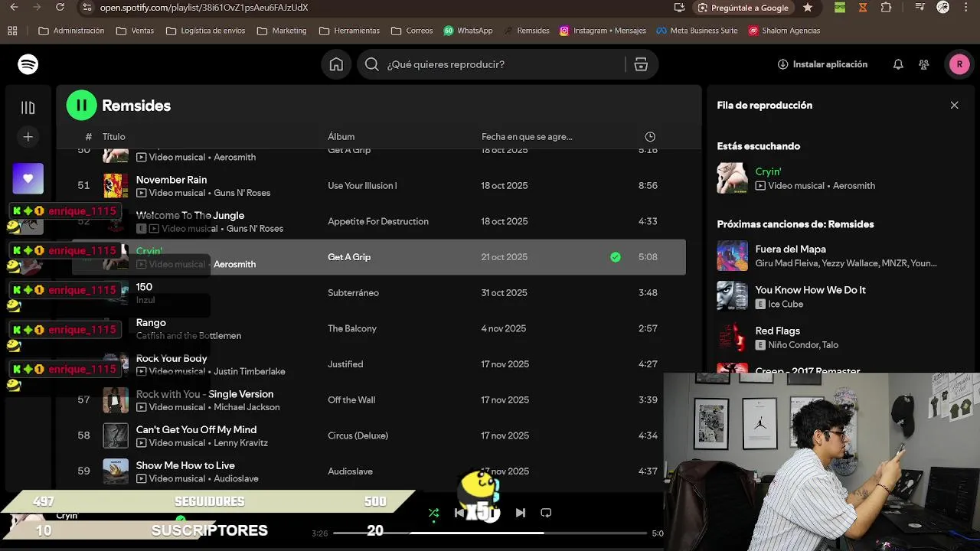Open Cryin' in the now-listening queue
This screenshot has height=551, width=980.
pos(768,172)
